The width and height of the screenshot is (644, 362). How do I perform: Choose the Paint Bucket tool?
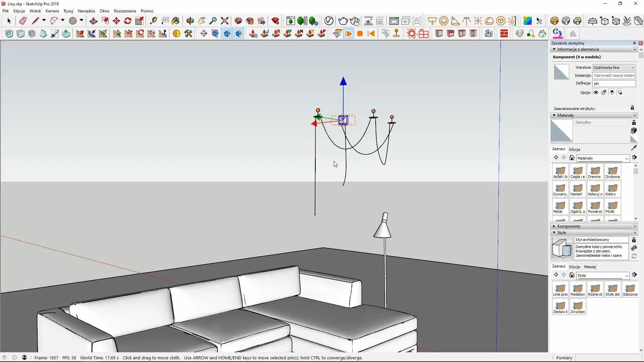175,21
